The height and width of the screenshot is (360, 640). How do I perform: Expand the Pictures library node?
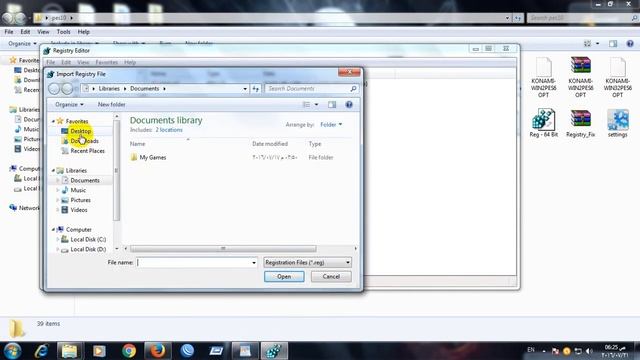coord(58,200)
